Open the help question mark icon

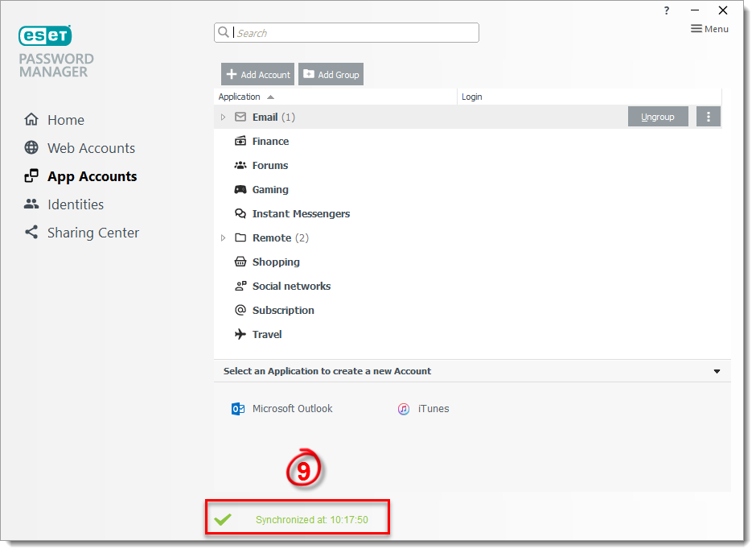point(666,10)
